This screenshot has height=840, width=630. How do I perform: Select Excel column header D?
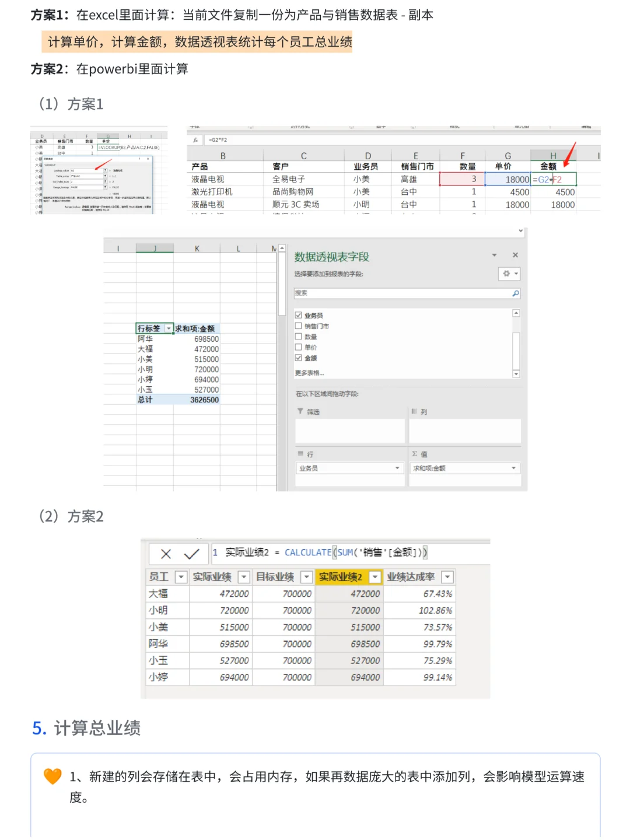pos(368,156)
